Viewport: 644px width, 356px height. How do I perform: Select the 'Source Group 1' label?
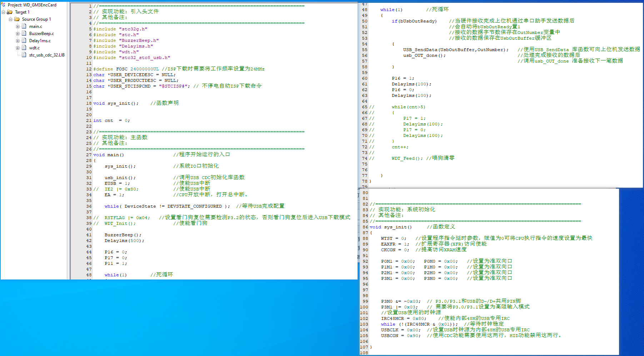[36, 19]
